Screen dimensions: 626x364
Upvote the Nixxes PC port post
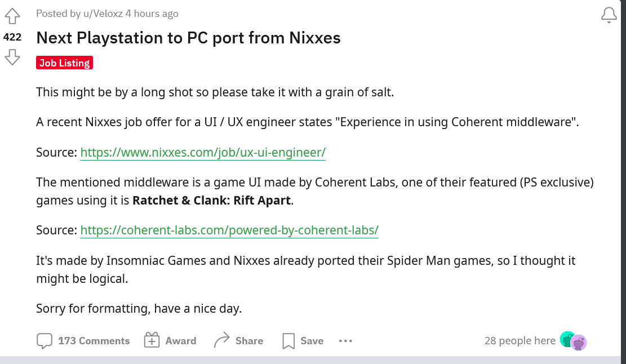pos(12,16)
